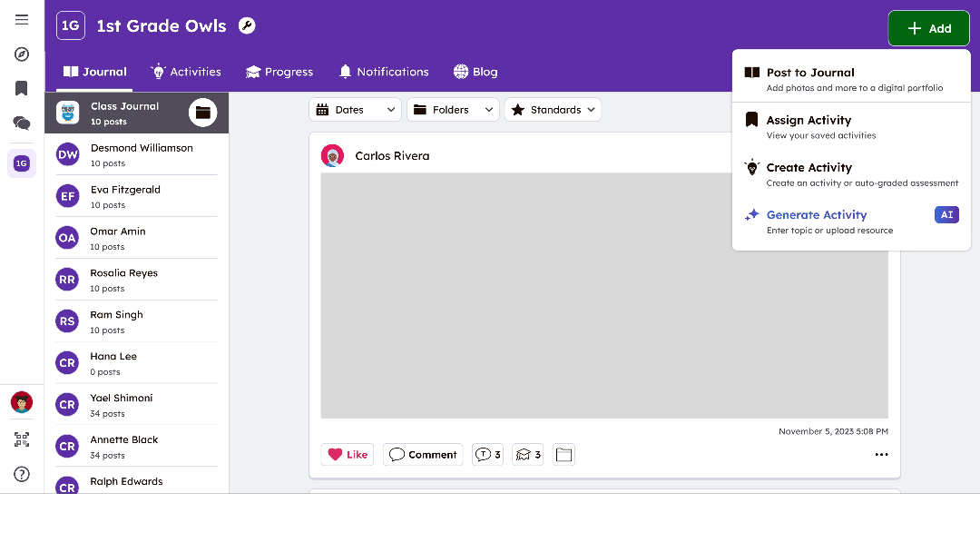Expand the Dates filter dropdown
The image size is (980, 552).
coord(356,110)
